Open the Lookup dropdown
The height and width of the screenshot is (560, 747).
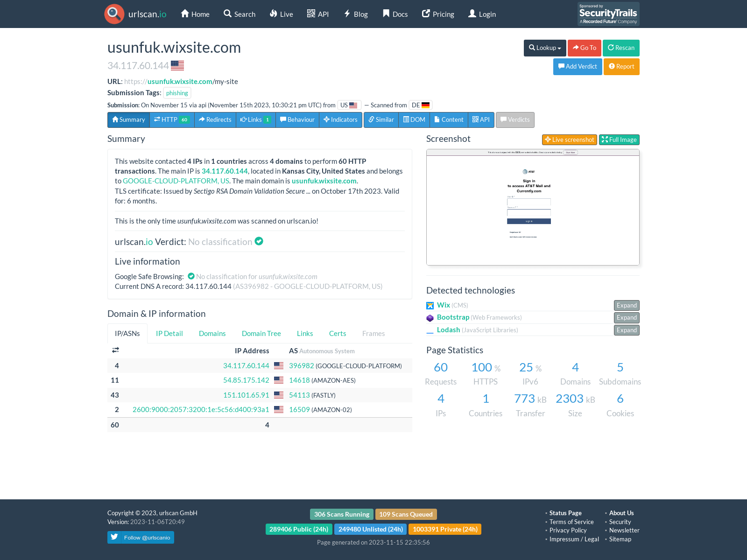tap(545, 48)
